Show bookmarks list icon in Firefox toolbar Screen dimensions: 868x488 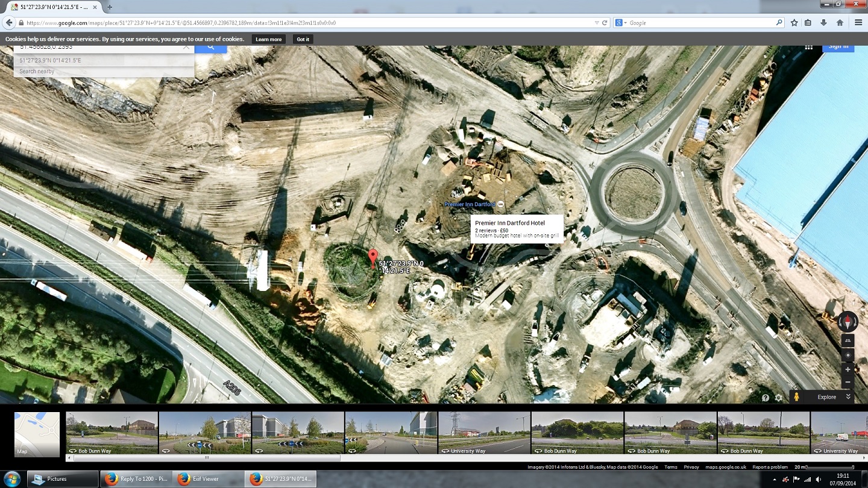coord(808,23)
